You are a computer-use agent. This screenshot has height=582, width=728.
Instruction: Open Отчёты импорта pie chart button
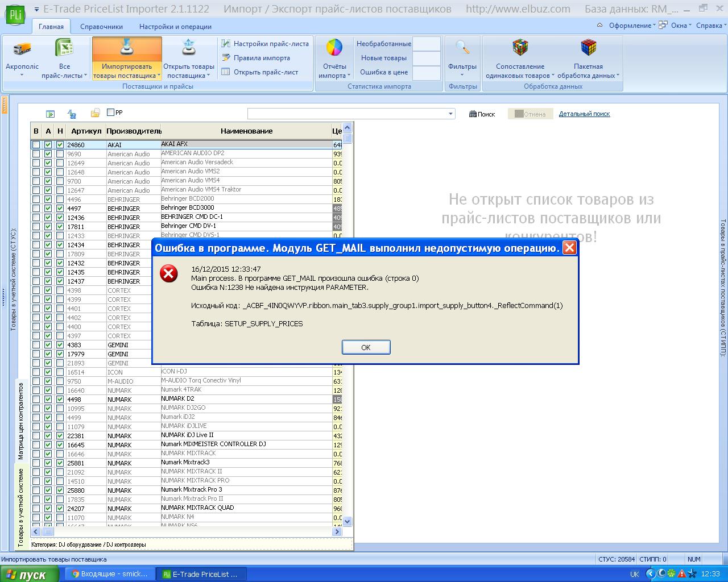pos(334,58)
